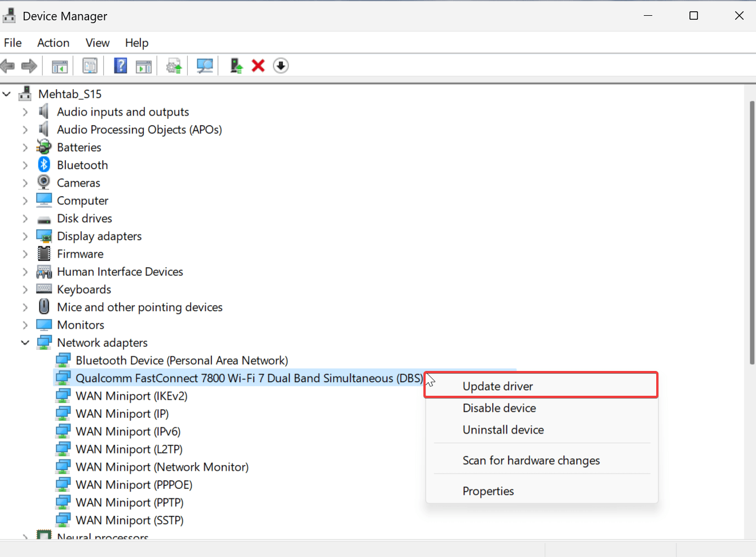This screenshot has height=557, width=756.
Task: Collapse the Mehtab_S15 root node
Action: pos(7,94)
